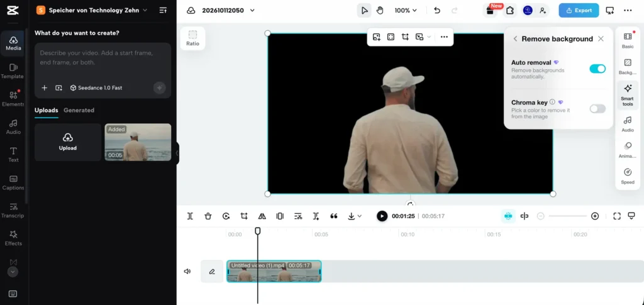The image size is (644, 305).
Task: Flip the clip with mirror icon
Action: tap(262, 216)
